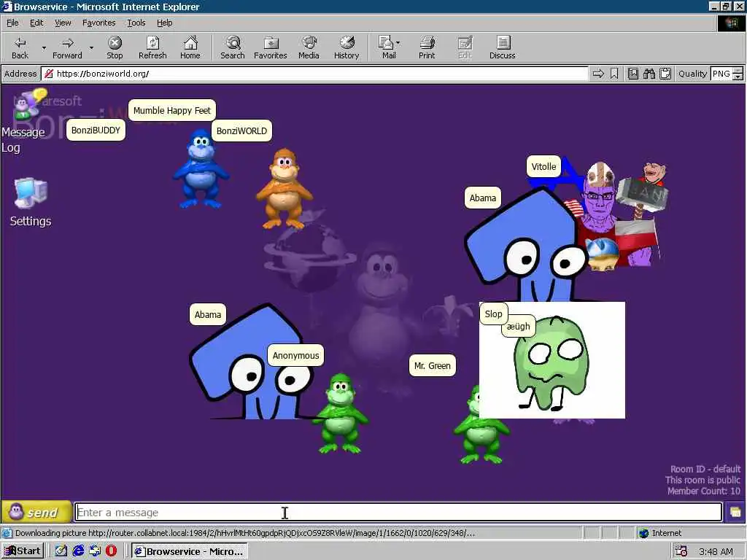Click the Vitolle name tag
747x560 pixels.
543,167
